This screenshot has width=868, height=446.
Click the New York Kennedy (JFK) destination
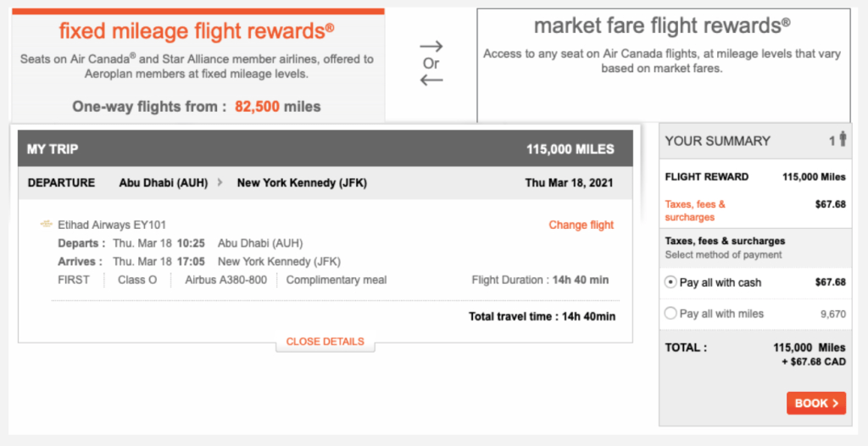coord(302,182)
